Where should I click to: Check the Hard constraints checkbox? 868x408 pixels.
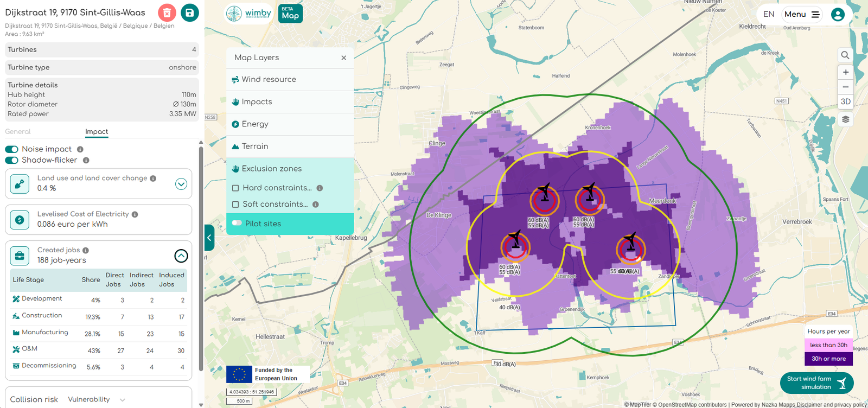[x=235, y=188]
